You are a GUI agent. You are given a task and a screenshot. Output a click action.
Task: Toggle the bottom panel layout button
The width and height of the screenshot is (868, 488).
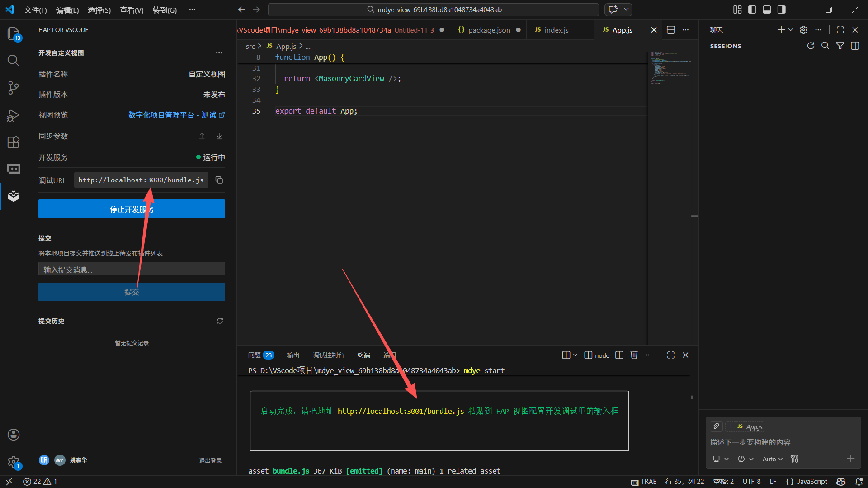767,9
